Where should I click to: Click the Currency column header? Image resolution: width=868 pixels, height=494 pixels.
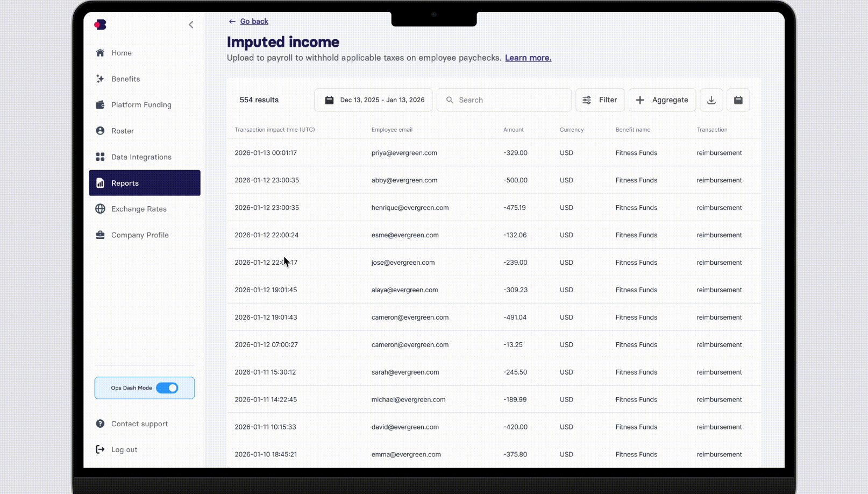click(572, 130)
